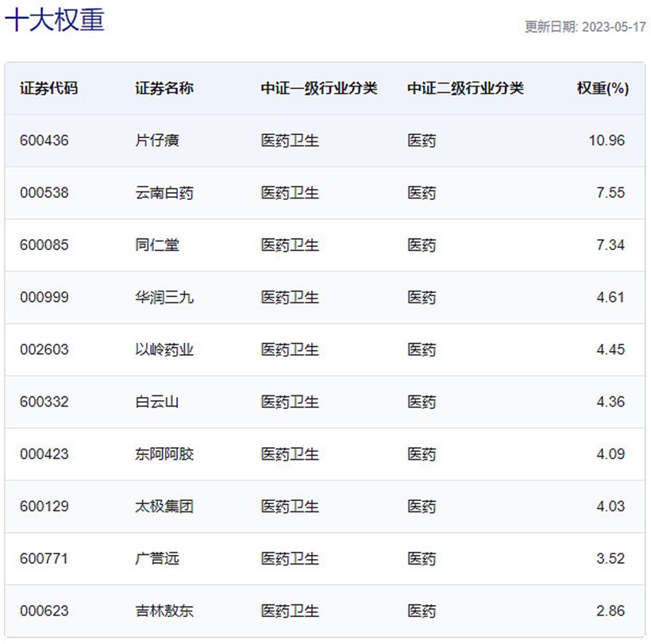Click the 权重(%) column header
This screenshot has width=651, height=644.
603,88
